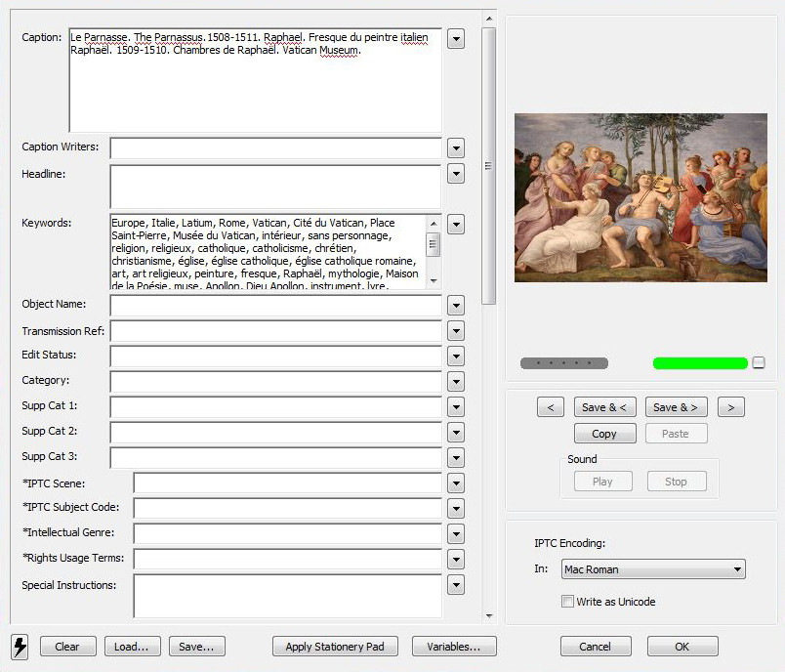785x672 pixels.
Task: Open the Object Name dropdown arrow
Action: pos(456,306)
